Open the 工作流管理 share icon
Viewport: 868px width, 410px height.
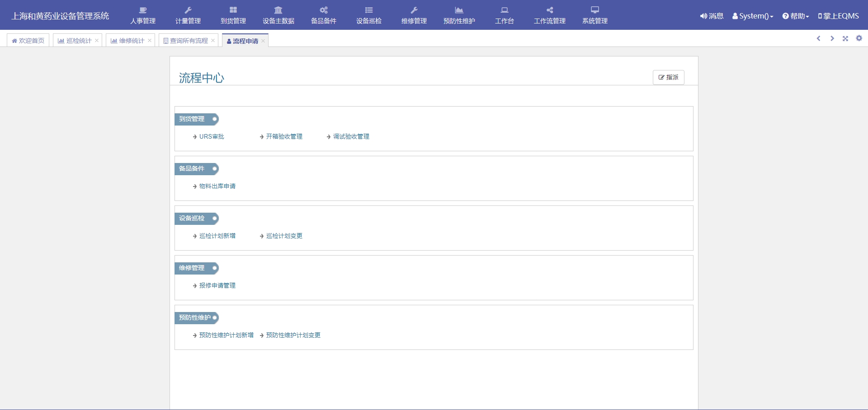(x=550, y=10)
